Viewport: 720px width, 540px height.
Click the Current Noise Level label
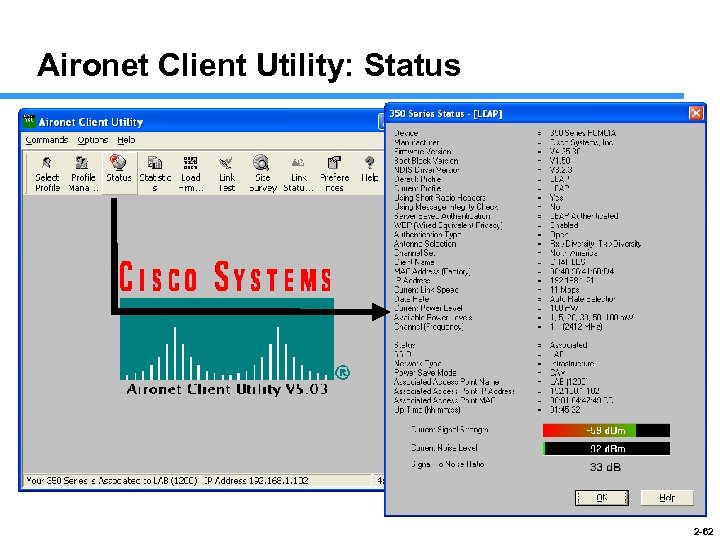point(444,447)
